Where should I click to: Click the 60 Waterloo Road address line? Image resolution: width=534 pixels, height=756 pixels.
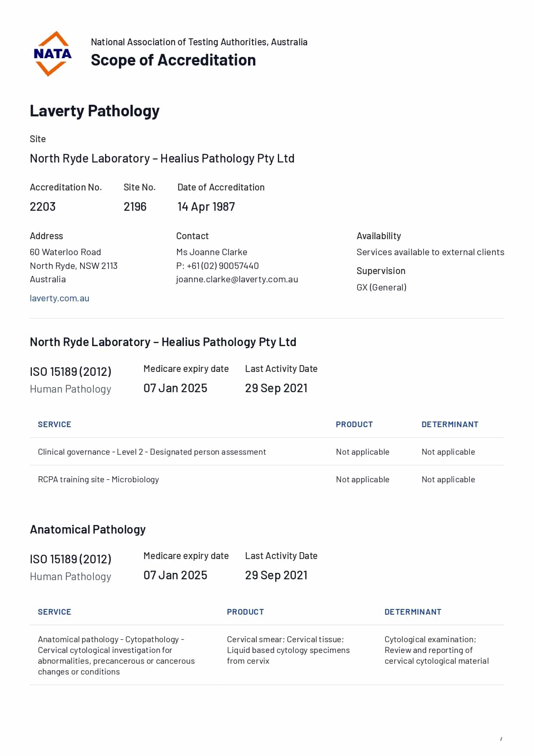pyautogui.click(x=65, y=252)
